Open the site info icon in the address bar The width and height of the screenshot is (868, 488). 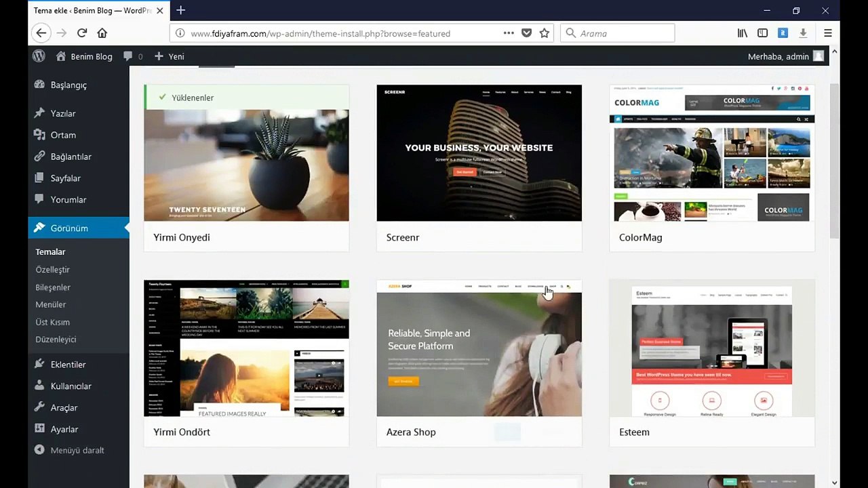180,33
